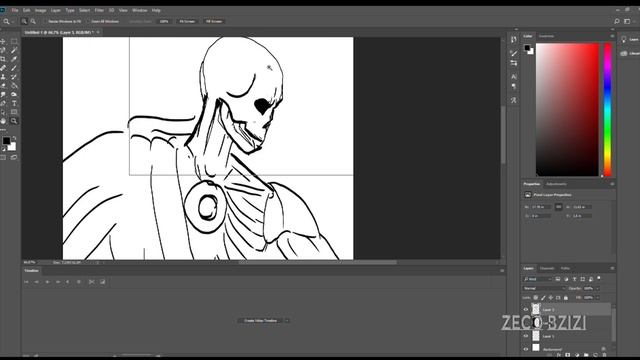Toggle lock all padlock
The image size is (640, 360).
click(x=566, y=298)
